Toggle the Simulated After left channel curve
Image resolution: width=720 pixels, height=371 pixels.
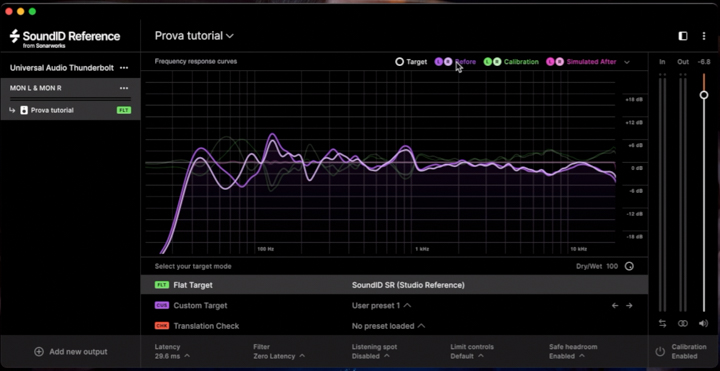tap(550, 62)
